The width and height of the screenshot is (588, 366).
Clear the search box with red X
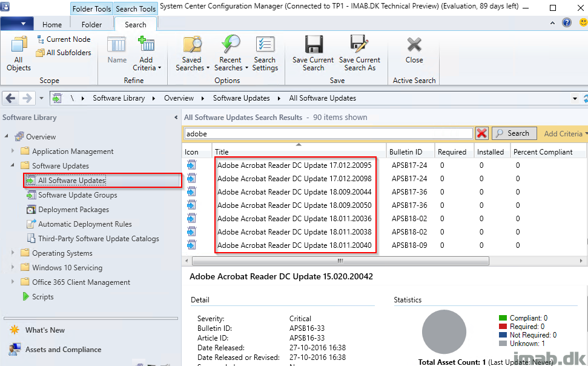pyautogui.click(x=481, y=133)
